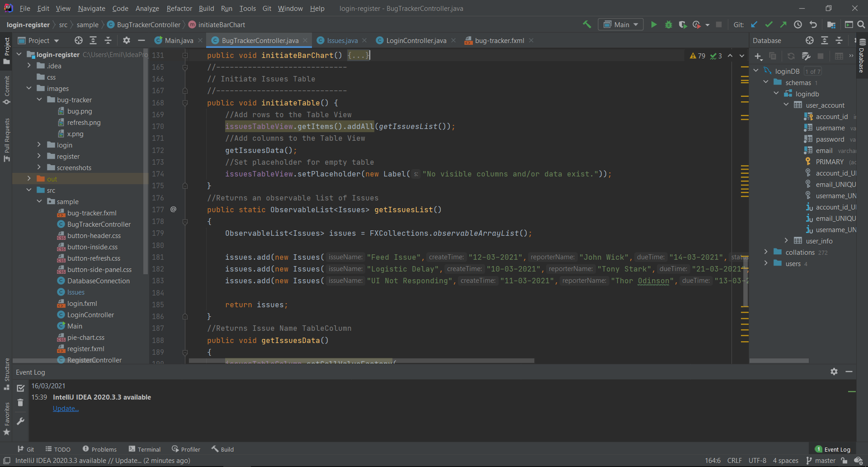Click the Update... link in Event Log
Viewport: 868px width, 467px height.
point(66,409)
